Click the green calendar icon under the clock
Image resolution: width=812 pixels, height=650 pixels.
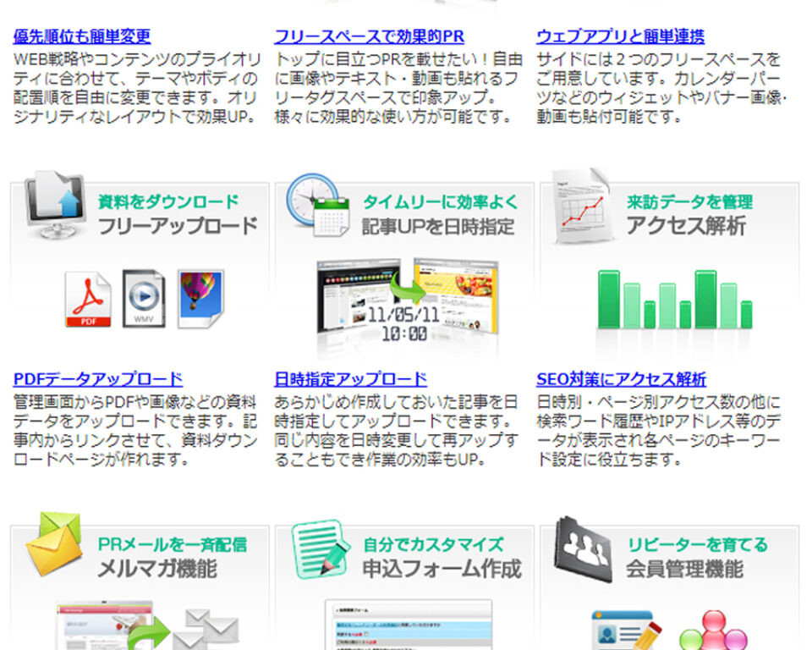(330, 218)
